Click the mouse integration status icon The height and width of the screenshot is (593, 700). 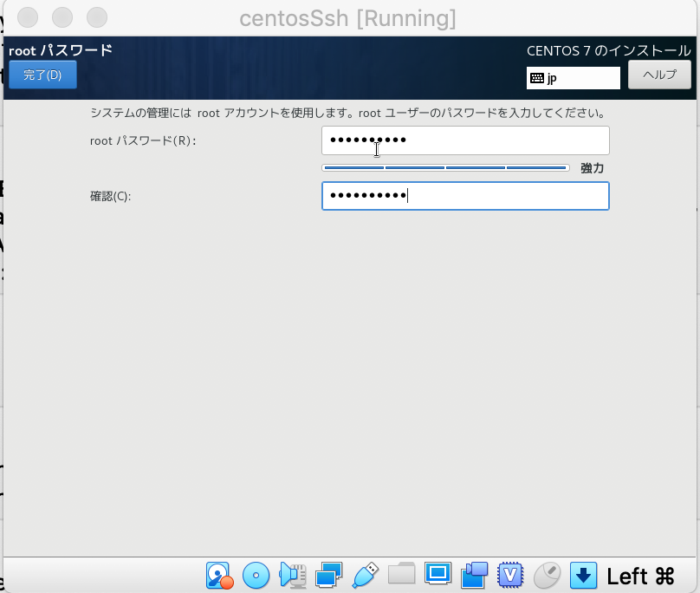546,575
